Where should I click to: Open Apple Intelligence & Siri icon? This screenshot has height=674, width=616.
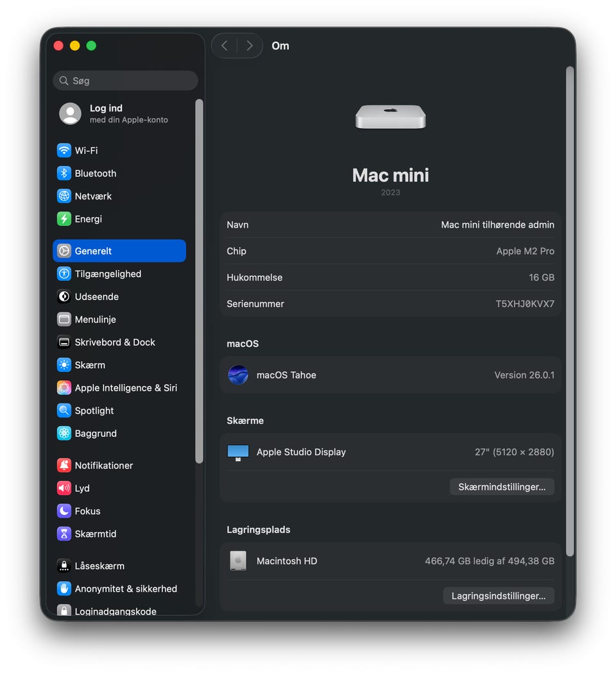(x=64, y=388)
